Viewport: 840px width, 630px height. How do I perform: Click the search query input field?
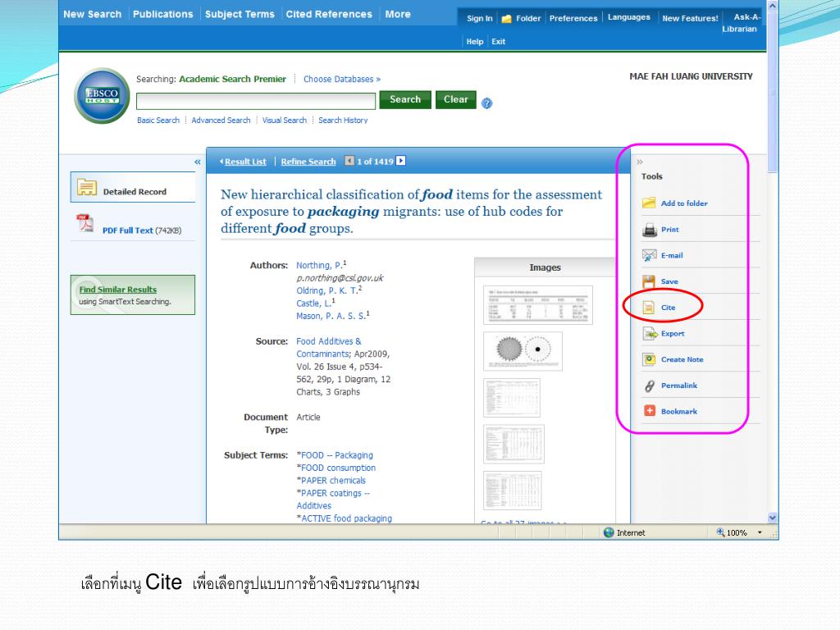[256, 101]
